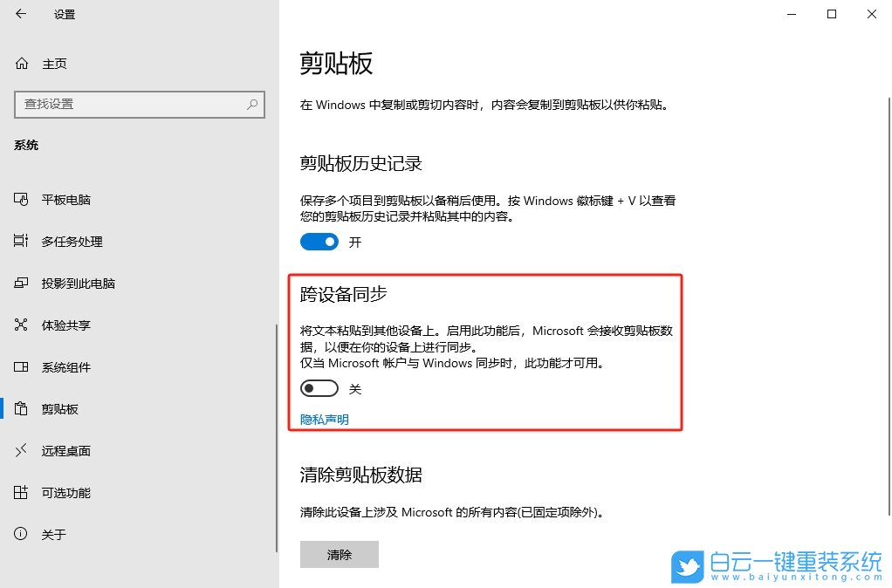Click the 系统 section heading
This screenshot has width=892, height=588.
click(x=25, y=145)
